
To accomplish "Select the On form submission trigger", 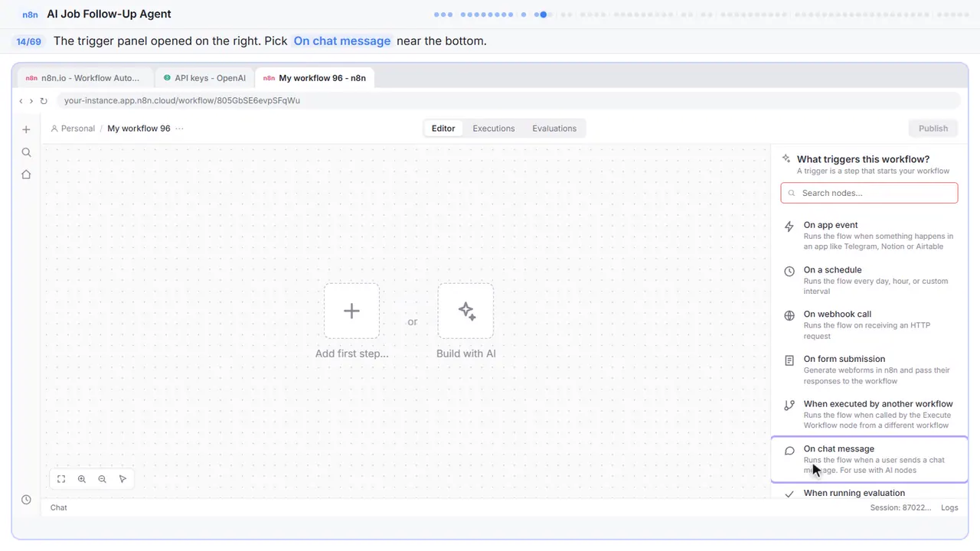I will [870, 370].
